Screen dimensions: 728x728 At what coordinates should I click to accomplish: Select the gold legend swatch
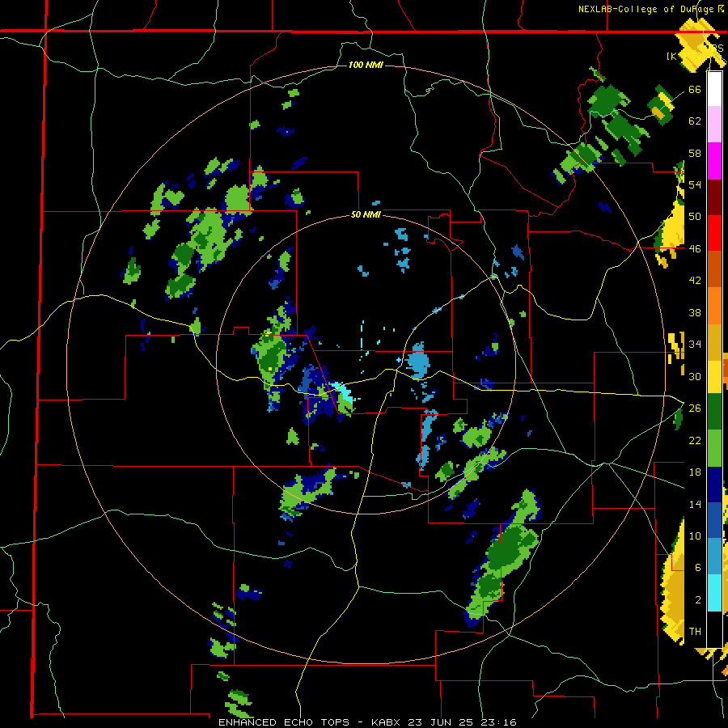click(x=714, y=341)
